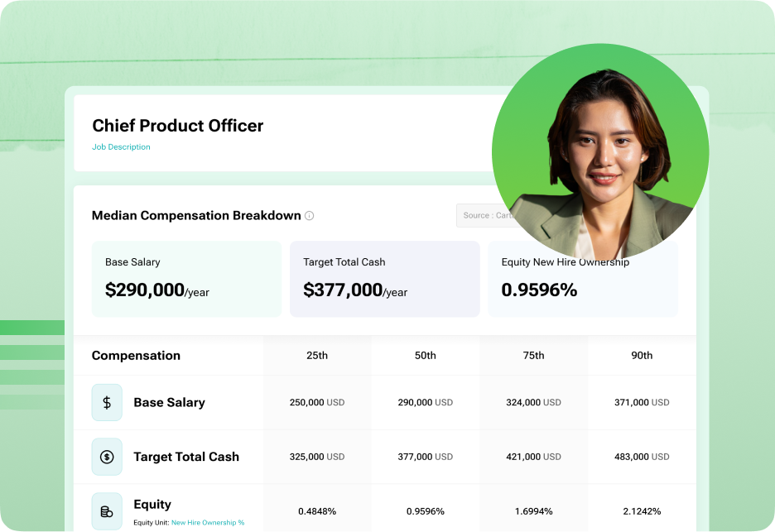Click the Compensation table header

(136, 356)
